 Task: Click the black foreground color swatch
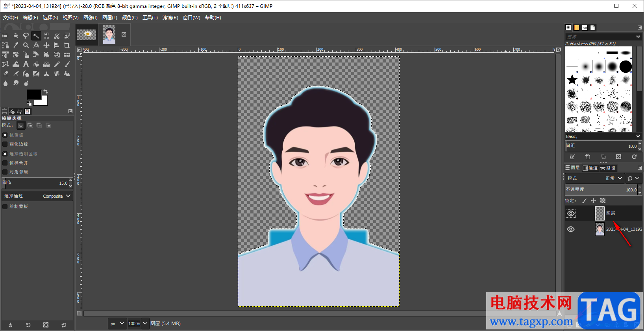(x=33, y=94)
